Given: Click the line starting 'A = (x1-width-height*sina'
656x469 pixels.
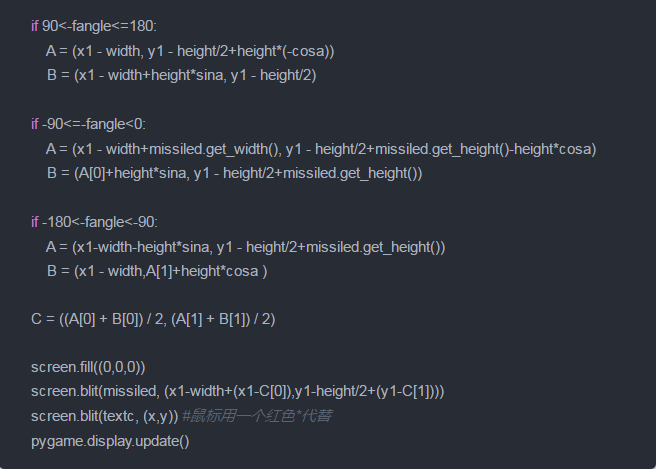Looking at the screenshot, I should tap(245, 247).
